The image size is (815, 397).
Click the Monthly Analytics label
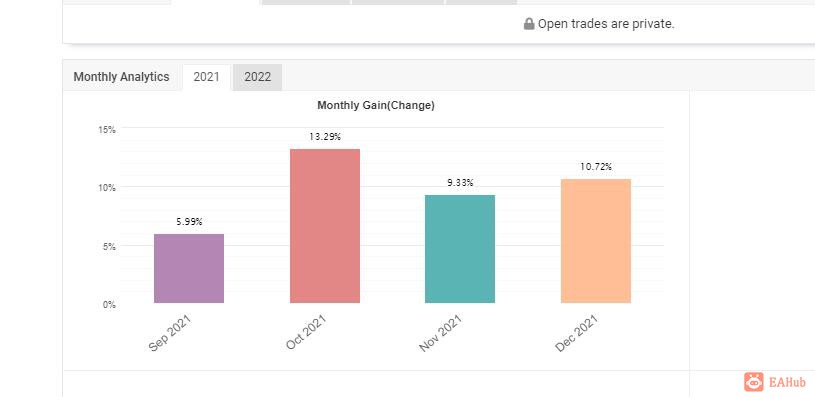click(121, 77)
